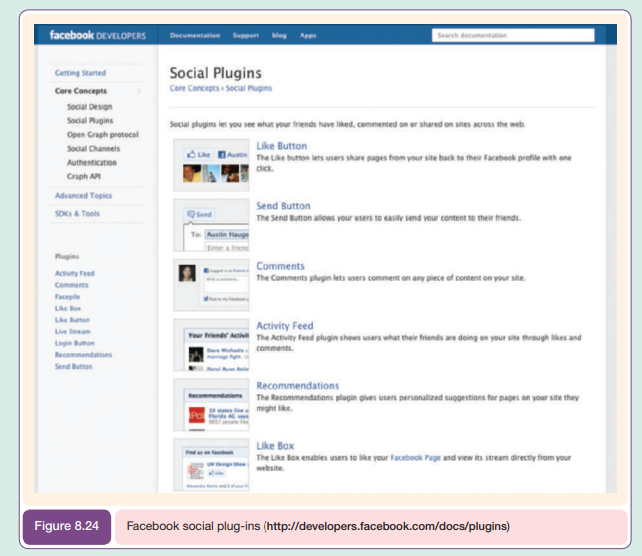Click the Activity Feed preview thumbnail
642x556 pixels.
[211, 345]
